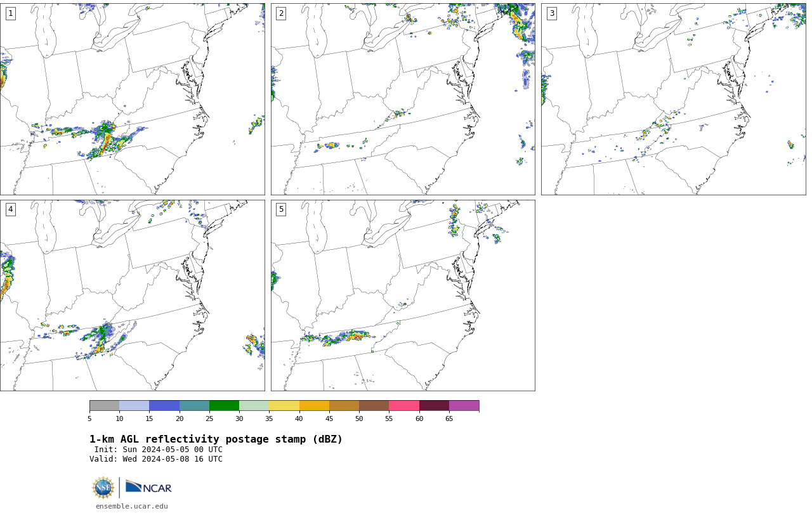Open ensemble member 4 map panel
This screenshot has width=812, height=513.
[x=132, y=295]
